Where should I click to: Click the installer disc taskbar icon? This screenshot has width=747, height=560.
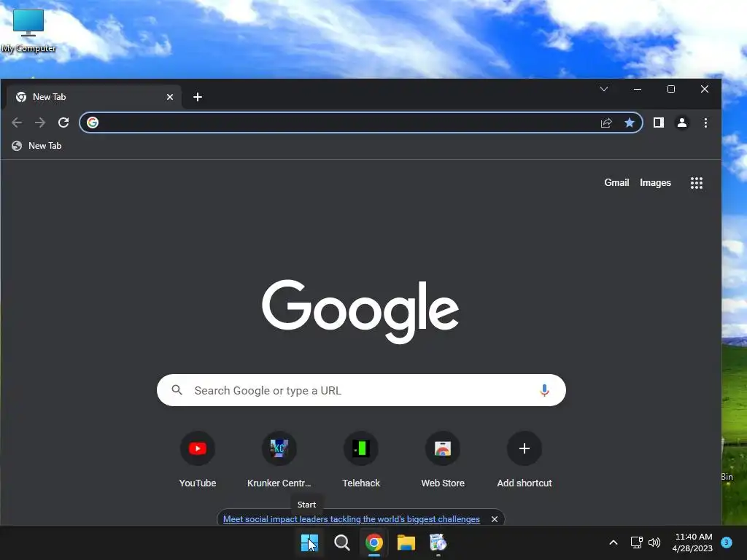[x=438, y=542]
